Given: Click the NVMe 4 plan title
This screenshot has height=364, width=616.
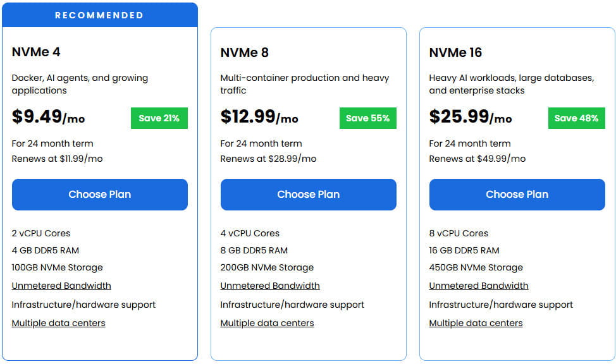Looking at the screenshot, I should coord(36,52).
